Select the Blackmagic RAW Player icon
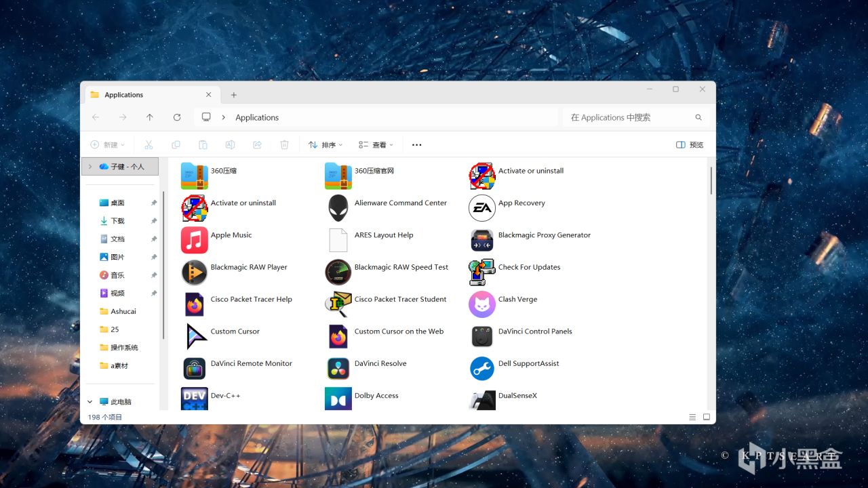 pyautogui.click(x=195, y=272)
